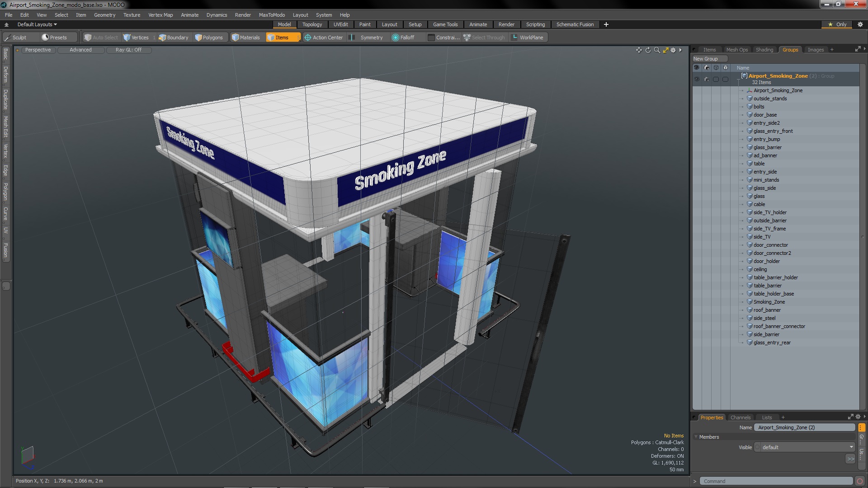868x488 pixels.
Task: Open the Constraints options
Action: click(443, 38)
